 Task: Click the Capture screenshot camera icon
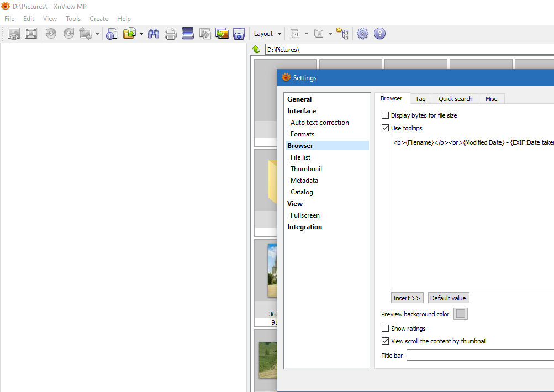point(239,34)
